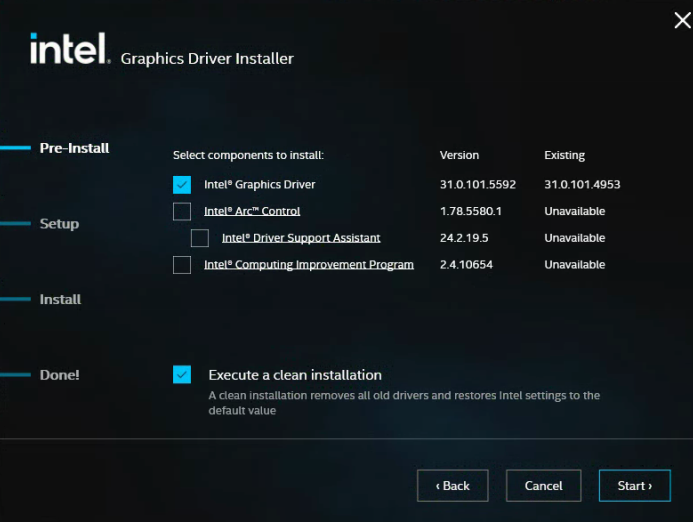
Task: Click the Select components to install heading
Action: tap(248, 155)
